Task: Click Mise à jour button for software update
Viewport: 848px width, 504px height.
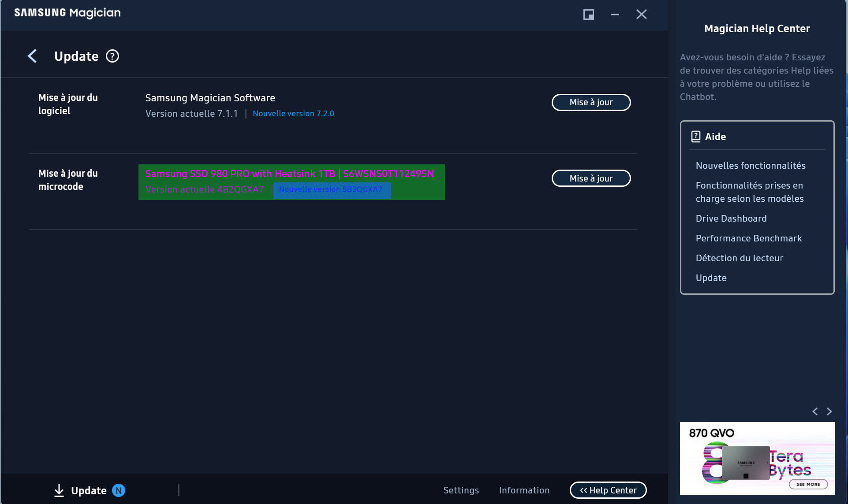Action: [591, 103]
